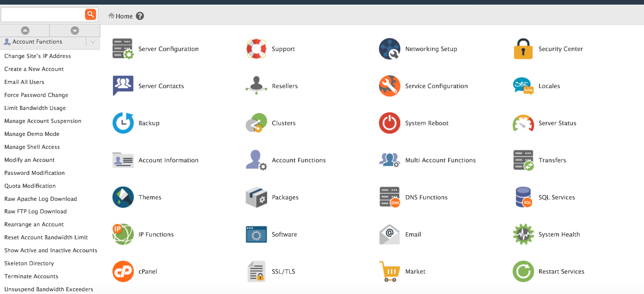
Task: Click the sidebar scroll down arrow button
Action: (x=75, y=31)
